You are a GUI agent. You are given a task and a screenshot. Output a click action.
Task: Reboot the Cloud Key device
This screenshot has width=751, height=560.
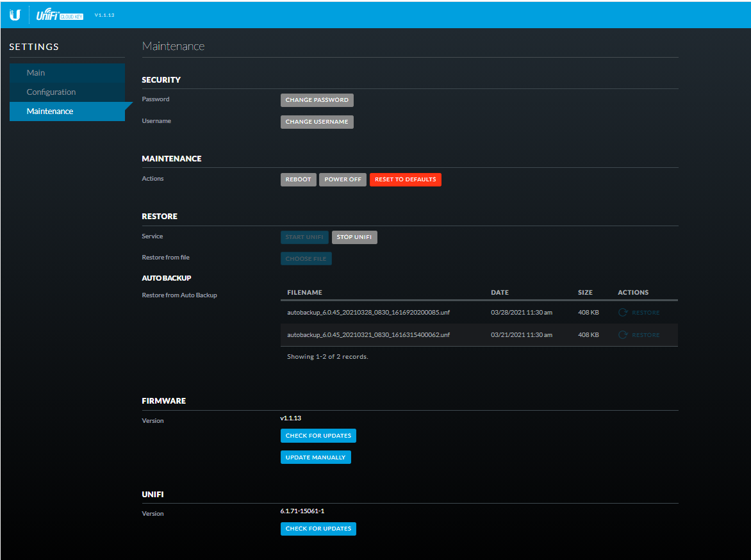[x=298, y=179]
